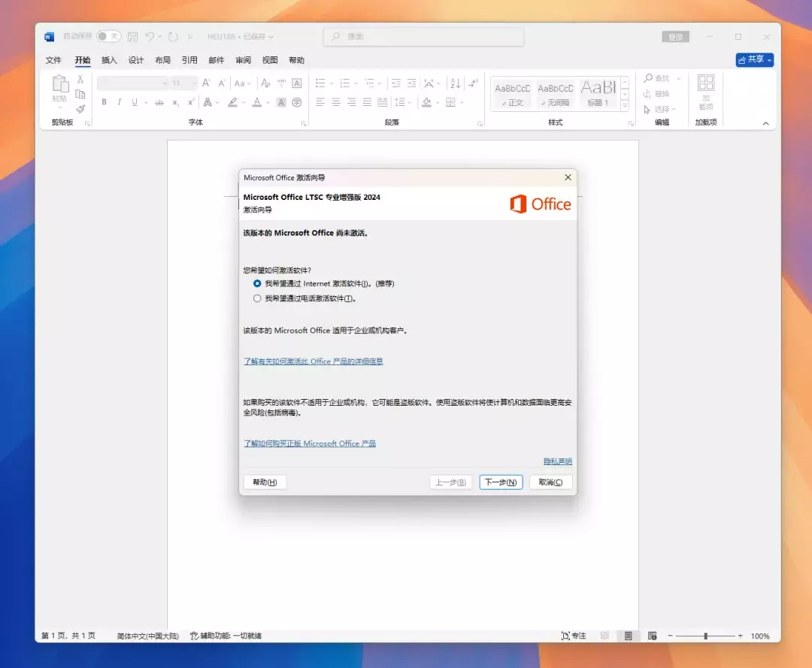
Task: Click the Cut scissors icon
Action: [80, 79]
